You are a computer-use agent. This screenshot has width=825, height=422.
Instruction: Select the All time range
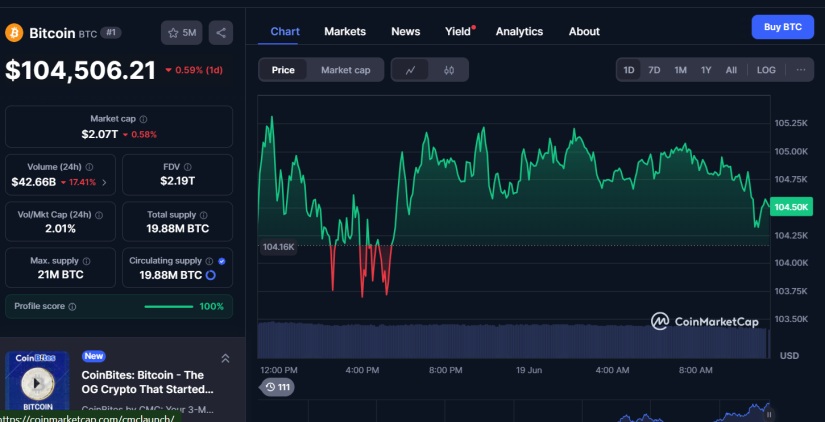[731, 70]
